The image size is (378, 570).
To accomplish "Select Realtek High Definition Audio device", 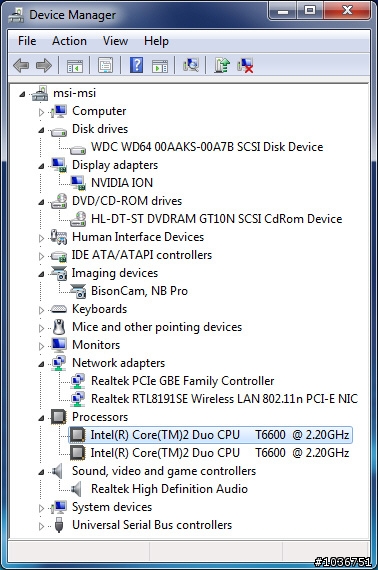I will (169, 489).
